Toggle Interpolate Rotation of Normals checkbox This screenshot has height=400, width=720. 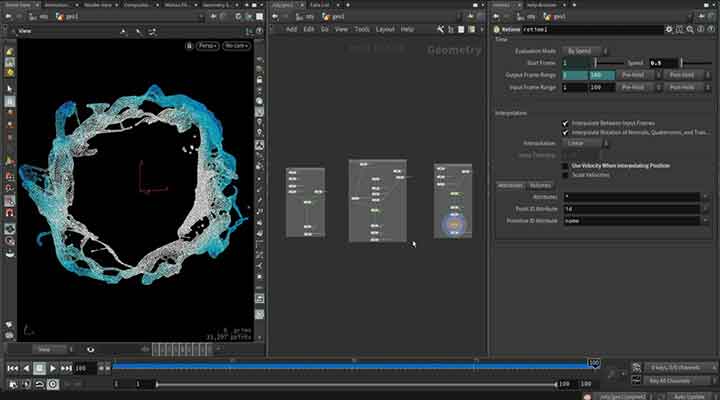click(565, 132)
